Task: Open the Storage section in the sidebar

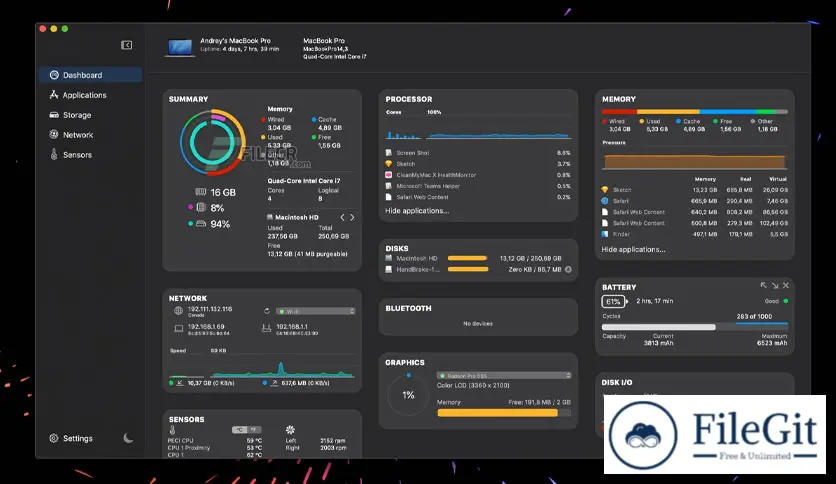Action: pos(90,115)
